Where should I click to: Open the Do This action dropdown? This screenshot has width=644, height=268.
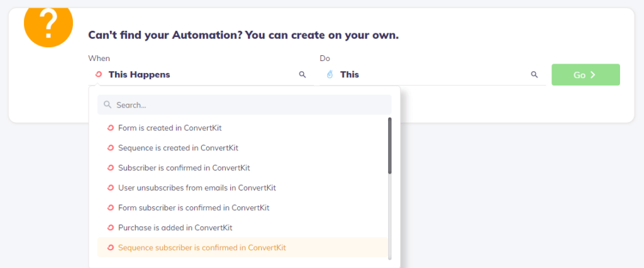click(433, 74)
